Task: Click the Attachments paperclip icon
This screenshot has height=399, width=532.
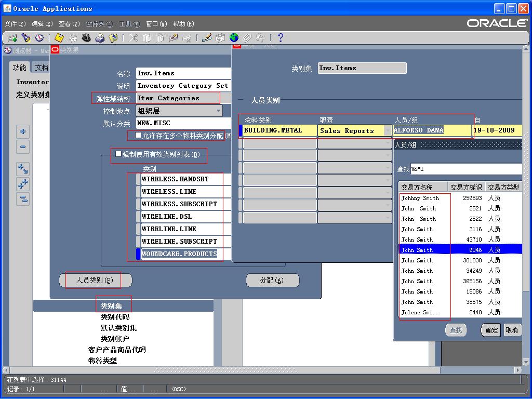Action: click(247, 37)
